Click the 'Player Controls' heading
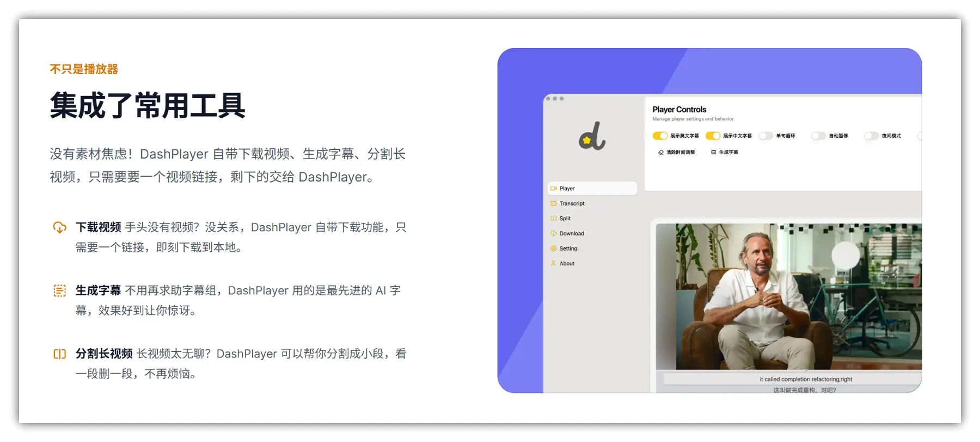The width and height of the screenshot is (980, 442). tap(679, 110)
